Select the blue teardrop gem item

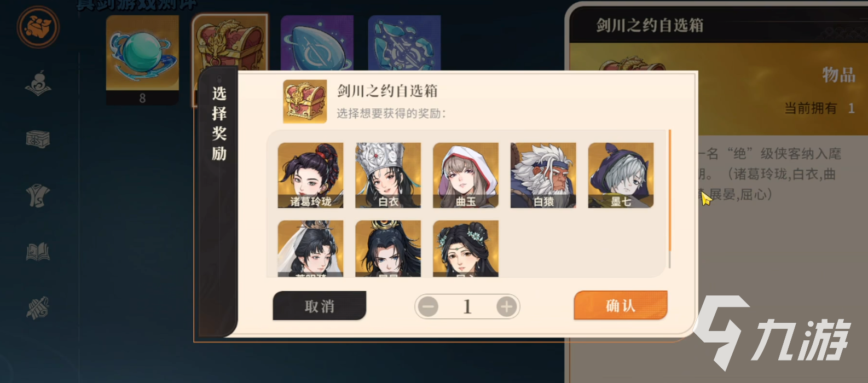click(x=317, y=43)
